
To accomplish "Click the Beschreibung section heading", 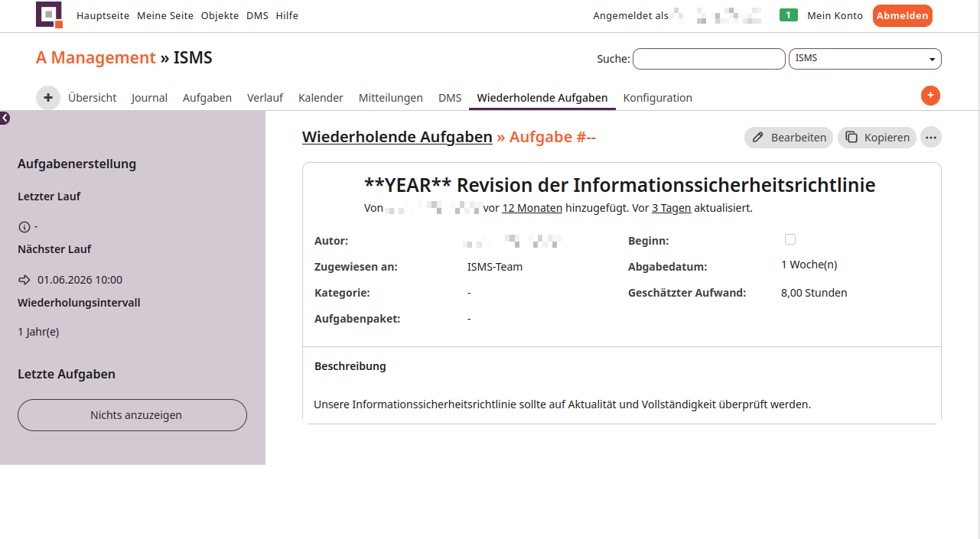I will pyautogui.click(x=350, y=366).
